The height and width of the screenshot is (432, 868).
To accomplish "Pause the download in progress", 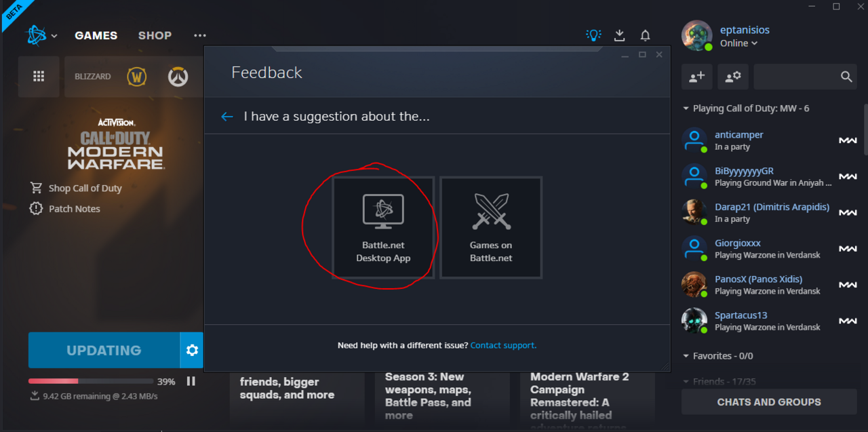I will click(191, 381).
